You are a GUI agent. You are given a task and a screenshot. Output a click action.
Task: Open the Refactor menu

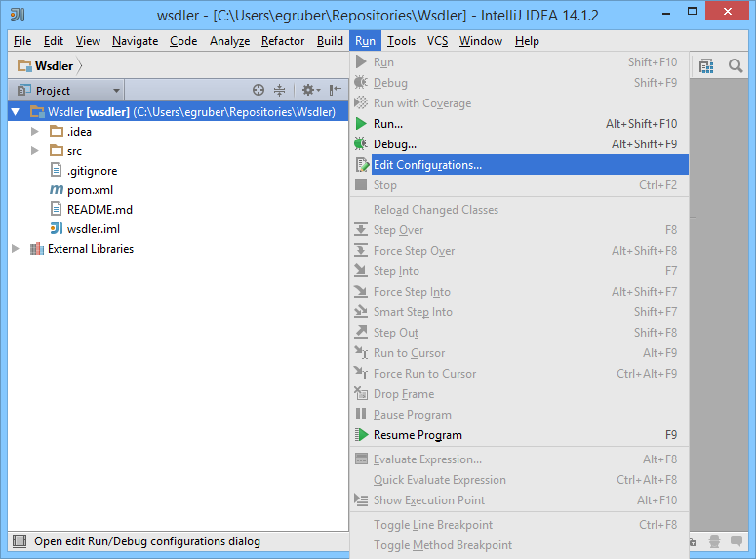pyautogui.click(x=283, y=41)
